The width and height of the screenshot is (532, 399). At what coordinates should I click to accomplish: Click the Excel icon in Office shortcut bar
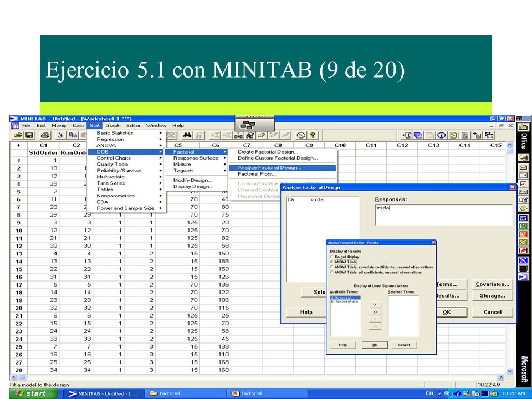[524, 226]
